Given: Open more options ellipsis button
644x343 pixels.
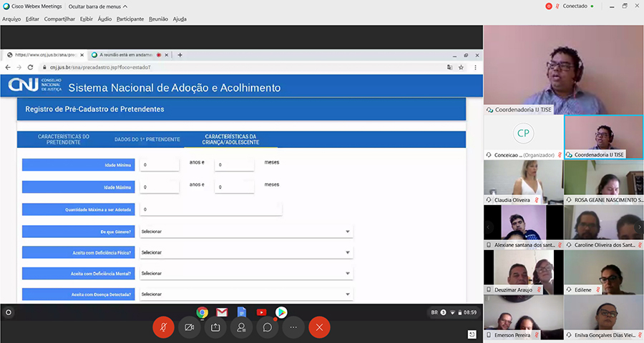Looking at the screenshot, I should pyautogui.click(x=293, y=327).
